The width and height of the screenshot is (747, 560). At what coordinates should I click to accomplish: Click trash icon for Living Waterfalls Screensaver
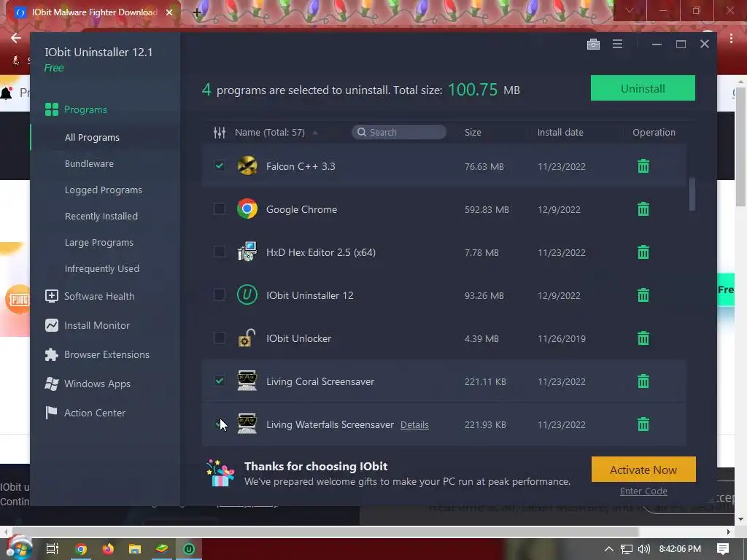click(x=643, y=424)
